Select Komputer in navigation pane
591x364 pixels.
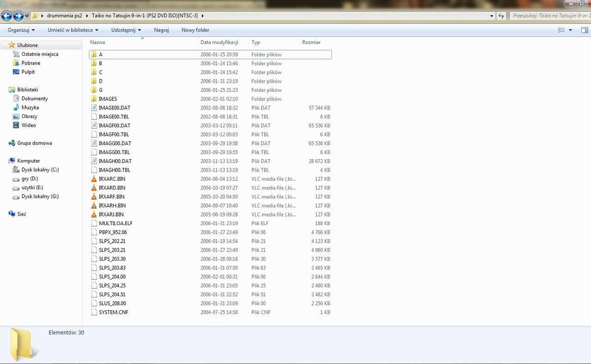click(x=28, y=161)
